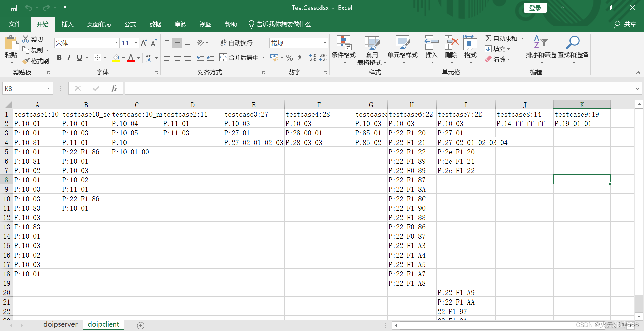Expand the Clear (清除) dropdown
Image resolution: width=644 pixels, height=331 pixels.
508,59
